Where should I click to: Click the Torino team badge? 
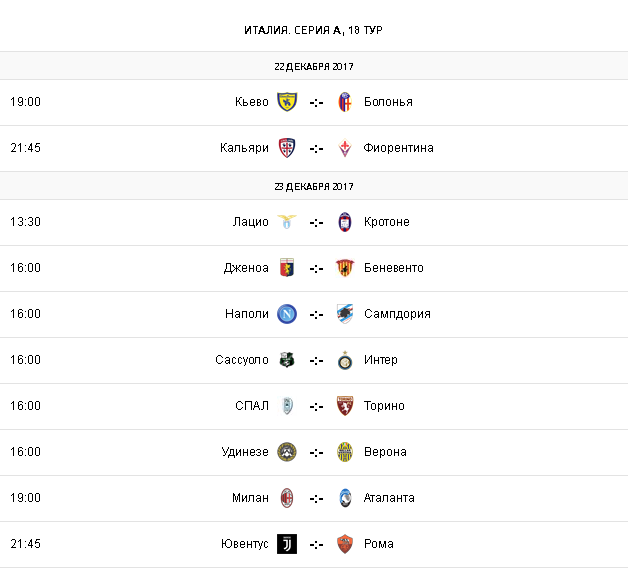click(x=345, y=405)
